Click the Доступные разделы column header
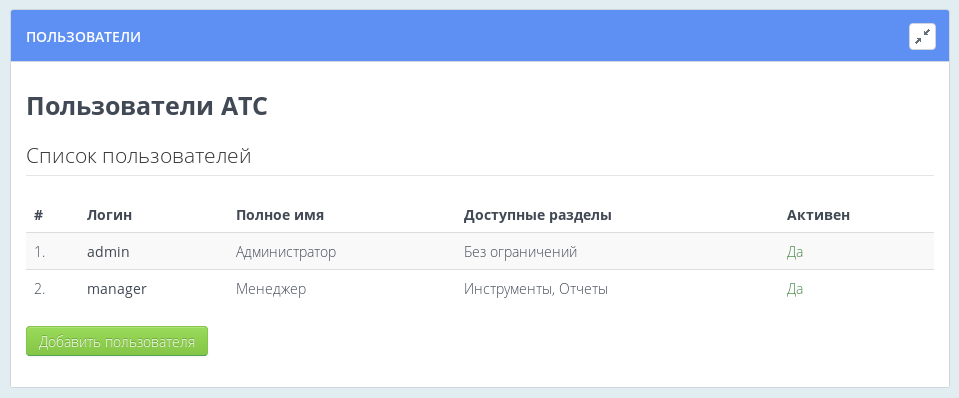The image size is (959, 398). [x=538, y=215]
